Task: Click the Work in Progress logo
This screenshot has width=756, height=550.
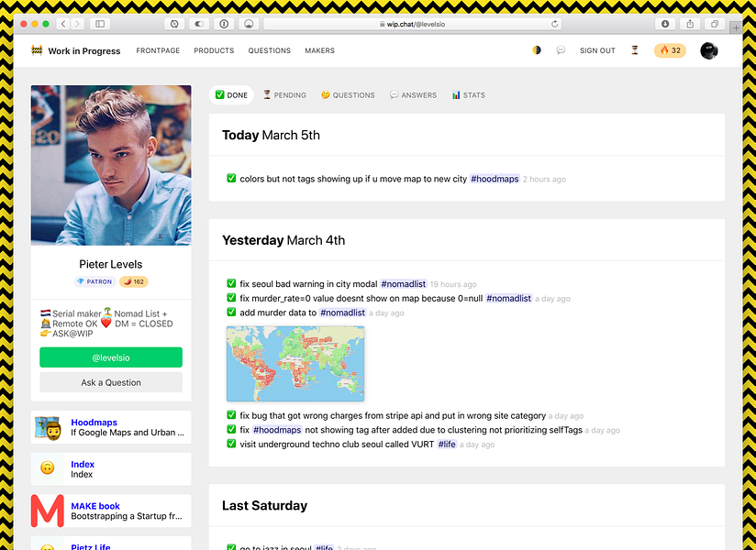Action: point(76,50)
